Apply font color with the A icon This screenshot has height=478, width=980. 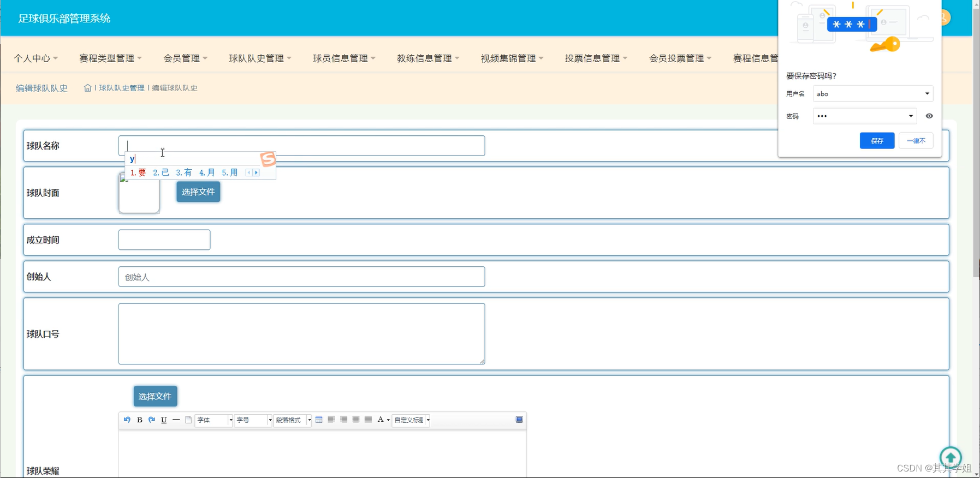pyautogui.click(x=381, y=420)
